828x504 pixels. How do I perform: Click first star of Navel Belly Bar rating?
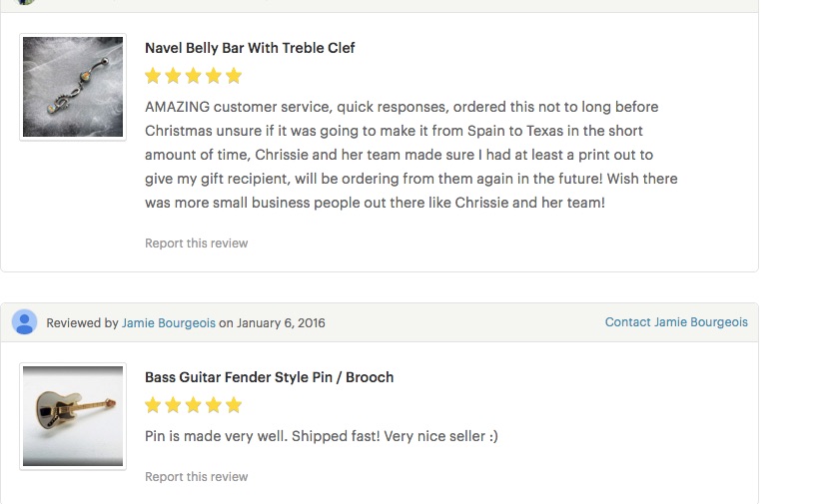(153, 76)
